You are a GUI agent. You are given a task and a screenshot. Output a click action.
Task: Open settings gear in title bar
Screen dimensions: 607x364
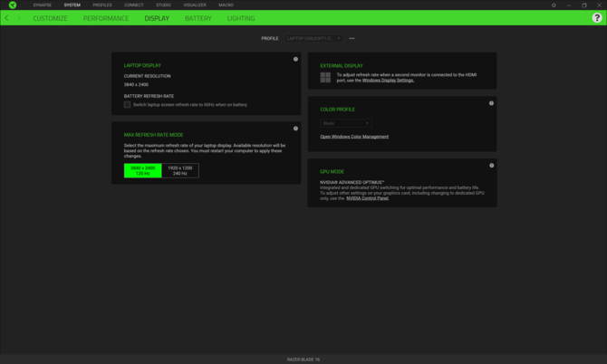[554, 5]
